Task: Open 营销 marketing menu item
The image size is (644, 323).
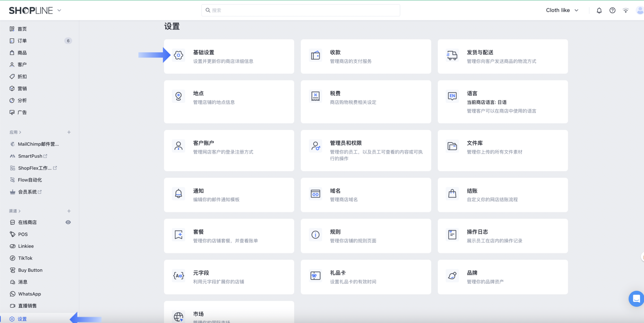Action: (x=22, y=88)
